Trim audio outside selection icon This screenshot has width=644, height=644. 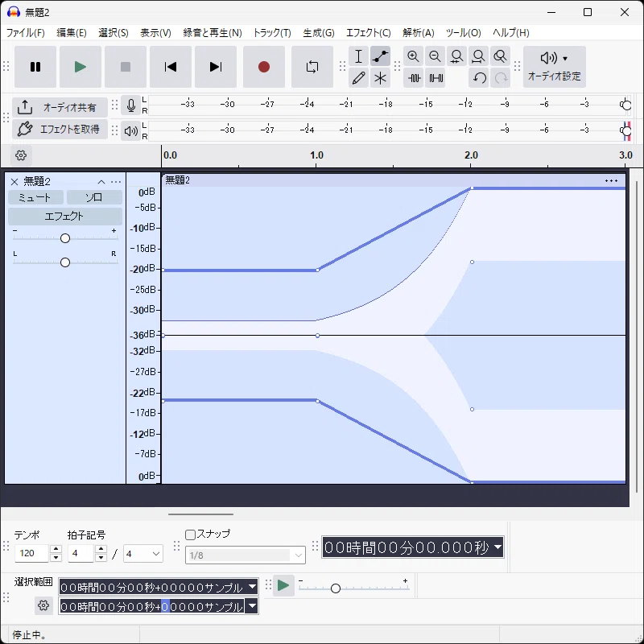(413, 77)
